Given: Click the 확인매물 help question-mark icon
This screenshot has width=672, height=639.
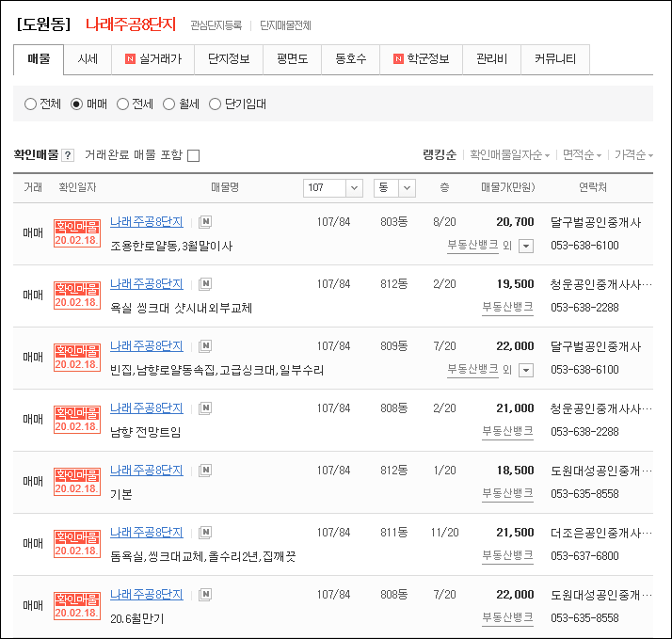Looking at the screenshot, I should 68,155.
